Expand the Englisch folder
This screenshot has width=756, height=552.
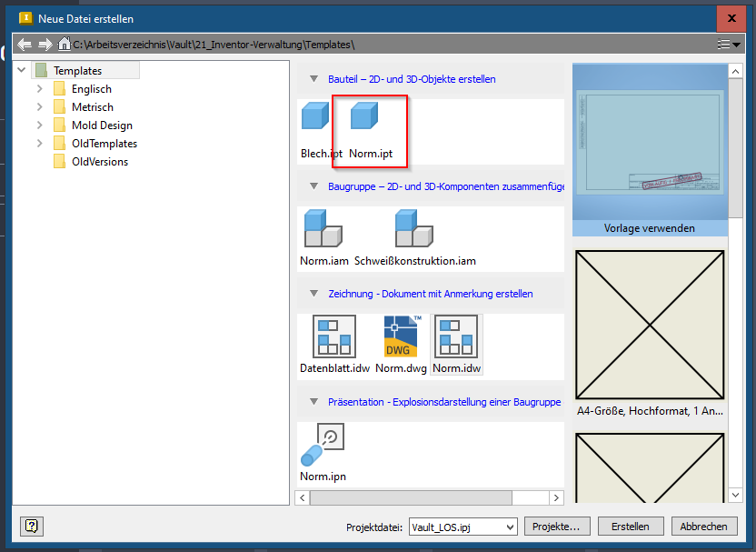click(x=40, y=89)
